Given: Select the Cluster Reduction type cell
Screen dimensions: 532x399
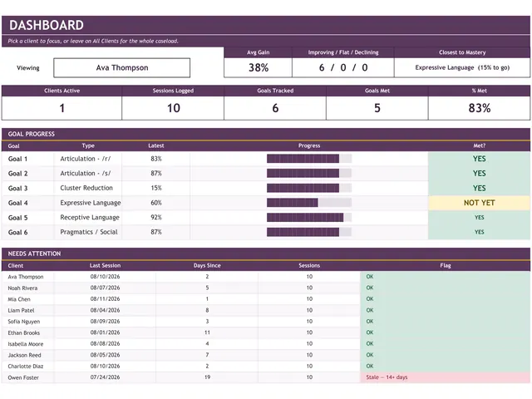Looking at the screenshot, I should click(x=86, y=188).
